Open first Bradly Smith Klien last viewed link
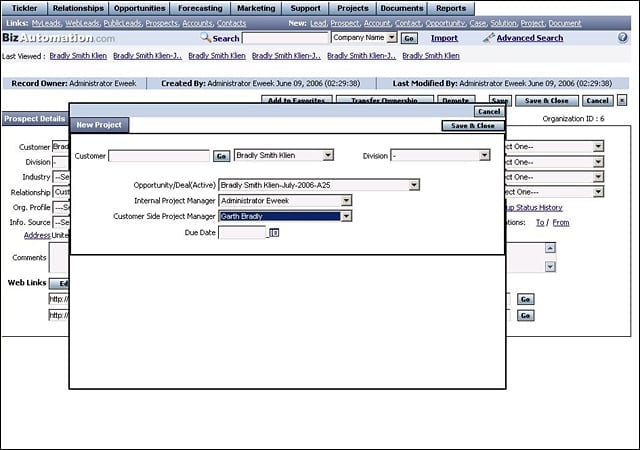The height and width of the screenshot is (450, 640). (78, 56)
